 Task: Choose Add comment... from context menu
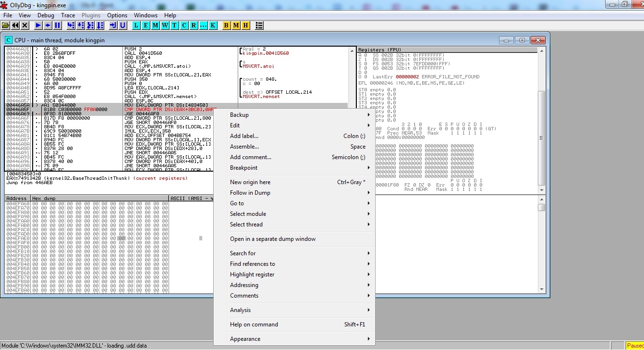tap(294, 157)
